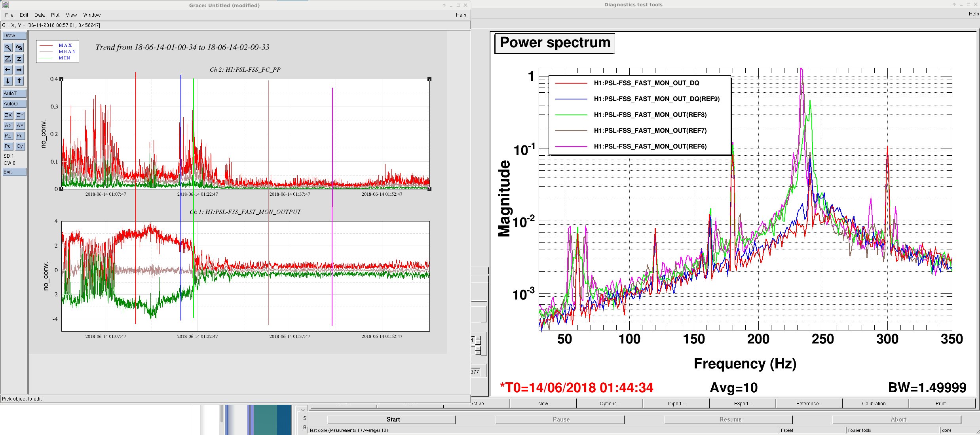Viewport: 980px width, 435px height.
Task: Click the input field showing 377
Action: 475,372
